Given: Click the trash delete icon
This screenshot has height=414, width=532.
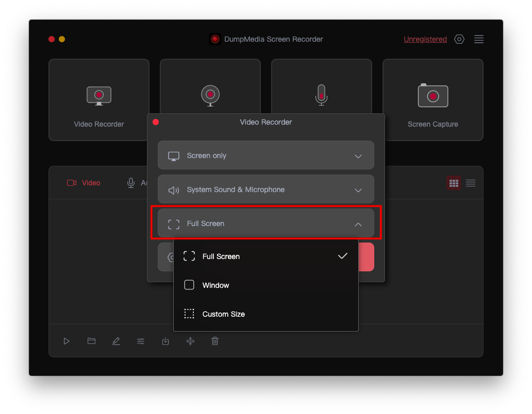Looking at the screenshot, I should tap(215, 341).
